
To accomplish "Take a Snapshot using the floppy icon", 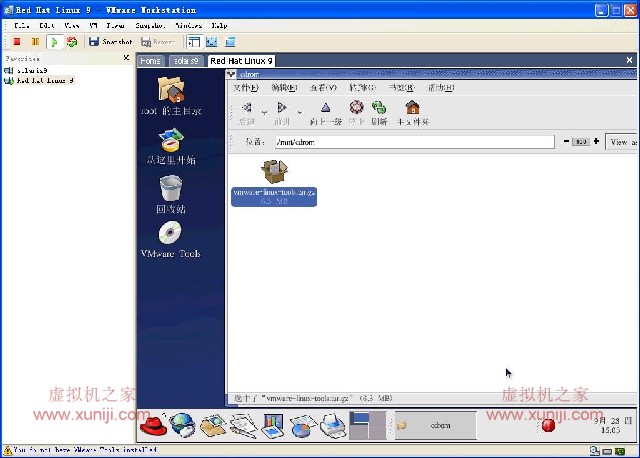I will [110, 42].
